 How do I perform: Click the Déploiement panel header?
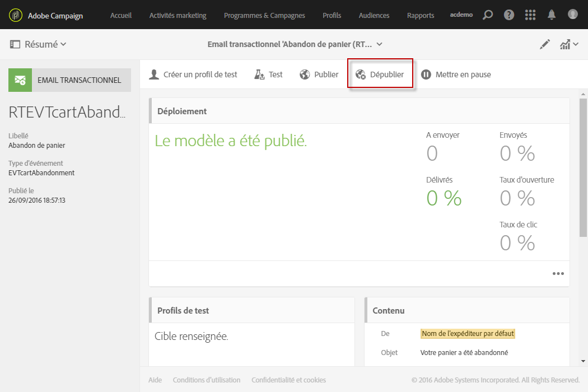360,111
